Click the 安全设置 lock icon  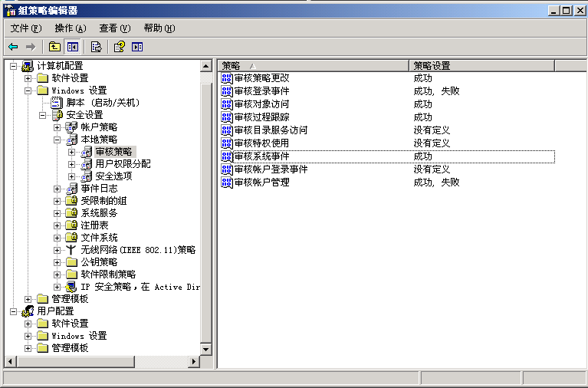[x=57, y=115]
